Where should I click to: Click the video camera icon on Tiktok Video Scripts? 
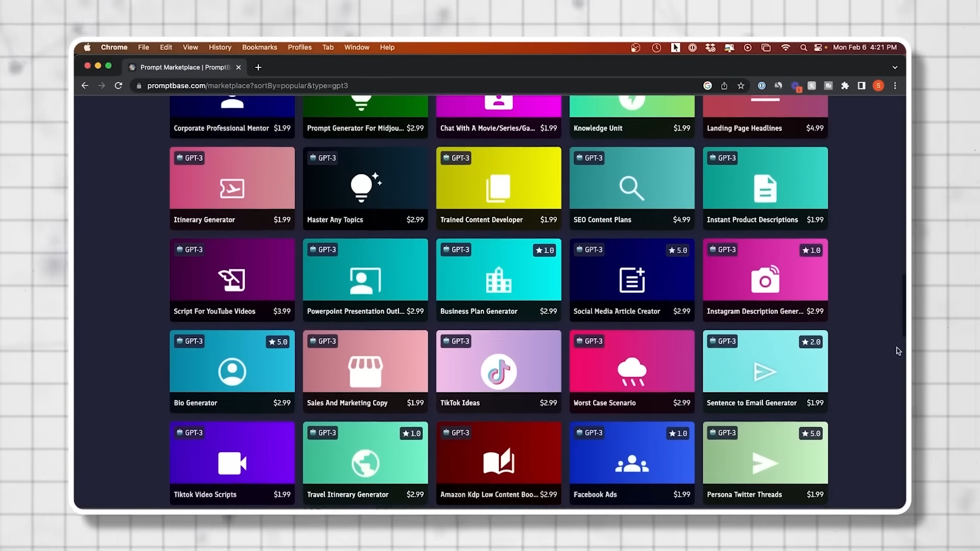232,463
